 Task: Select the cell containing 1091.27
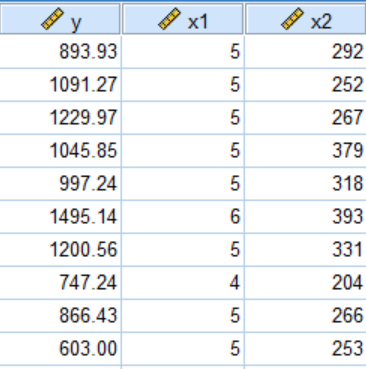click(60, 85)
